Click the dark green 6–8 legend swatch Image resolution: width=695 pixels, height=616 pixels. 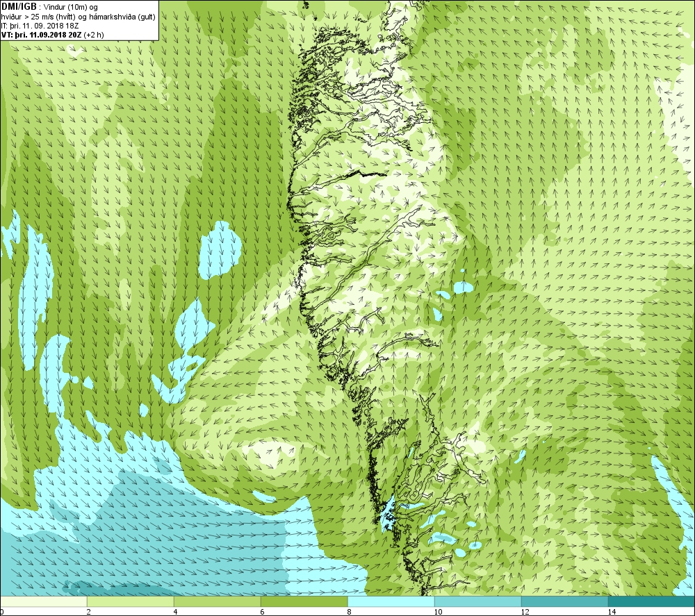tap(304, 601)
